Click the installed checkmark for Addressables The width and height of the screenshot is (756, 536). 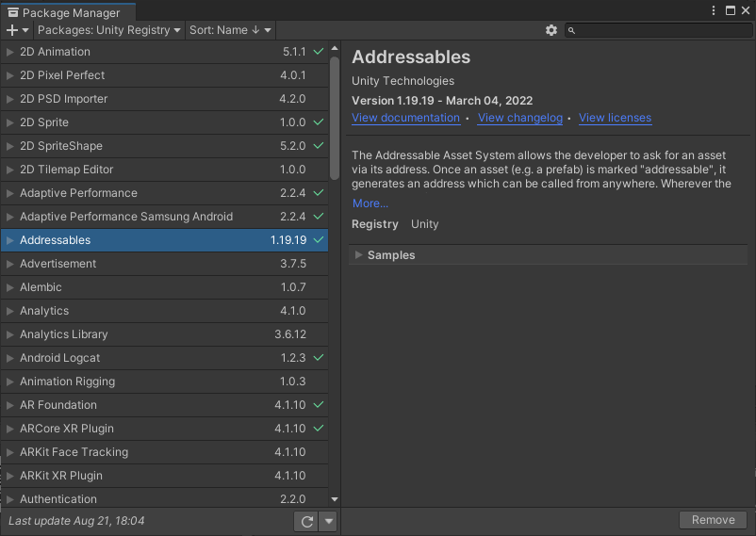tap(319, 239)
